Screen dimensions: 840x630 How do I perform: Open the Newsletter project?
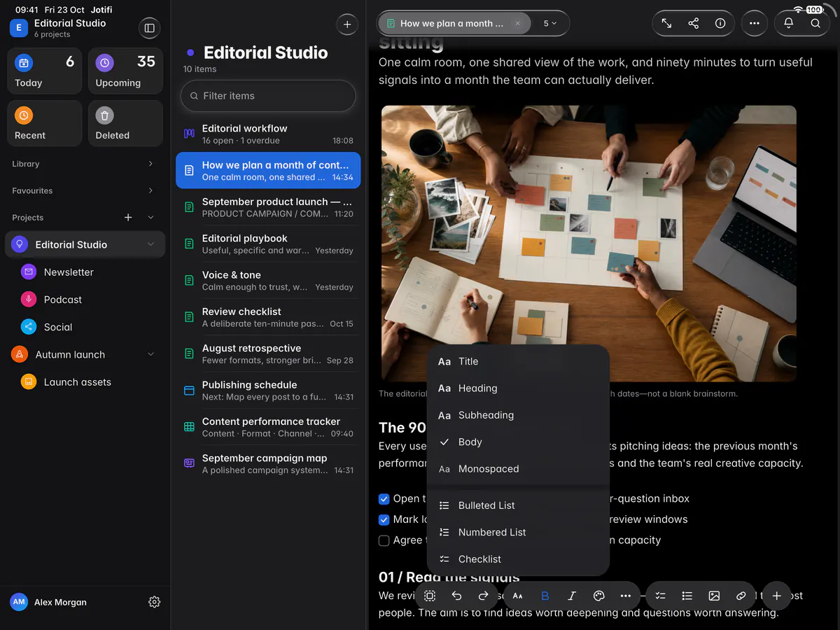tap(85, 272)
